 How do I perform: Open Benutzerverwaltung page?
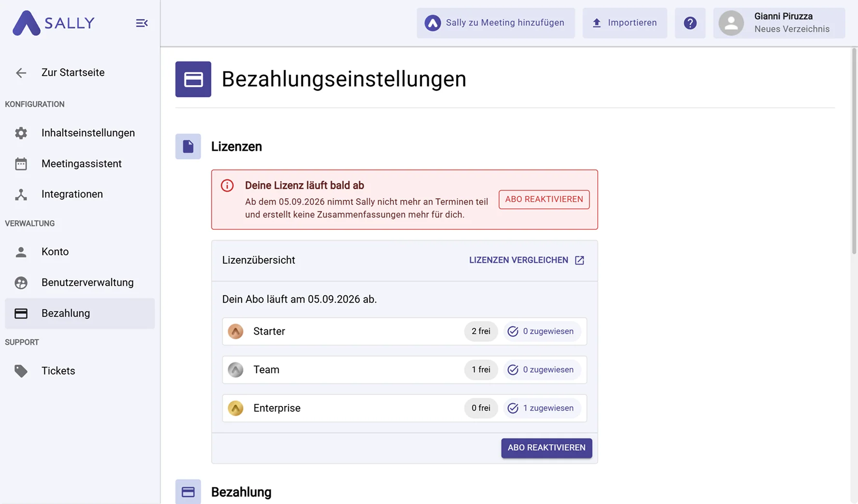[x=80, y=282]
